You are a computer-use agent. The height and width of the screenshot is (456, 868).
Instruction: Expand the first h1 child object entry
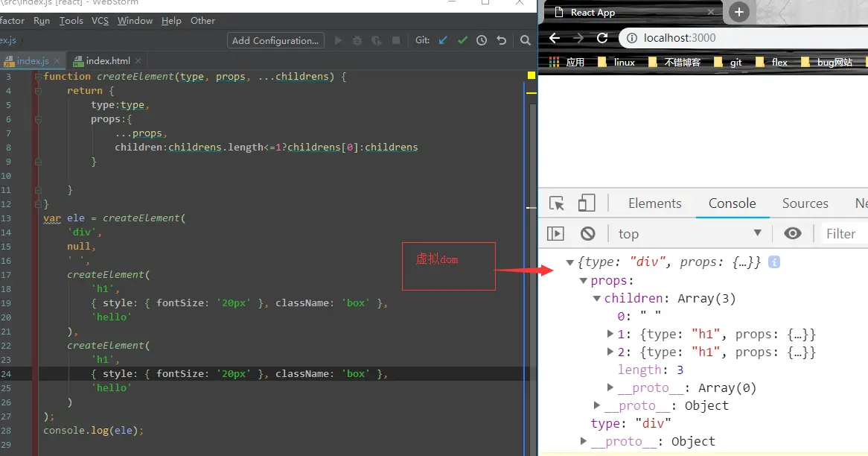click(x=611, y=334)
